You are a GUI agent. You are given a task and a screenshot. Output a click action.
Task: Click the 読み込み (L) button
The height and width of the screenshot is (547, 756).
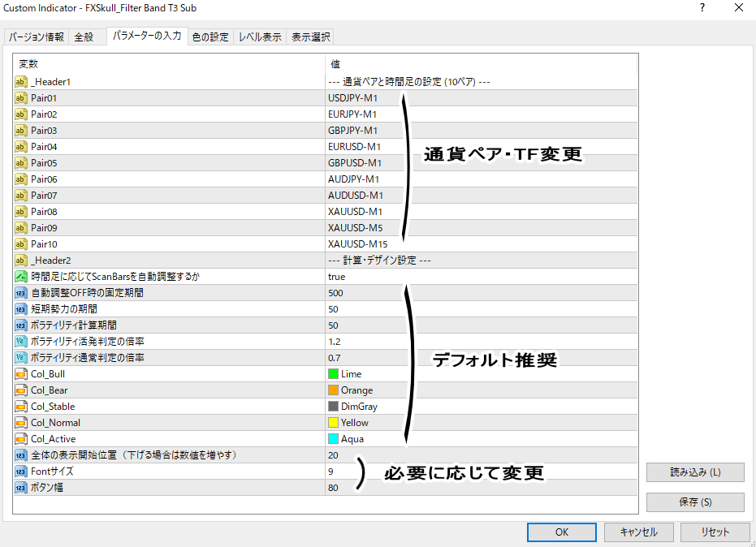[695, 472]
